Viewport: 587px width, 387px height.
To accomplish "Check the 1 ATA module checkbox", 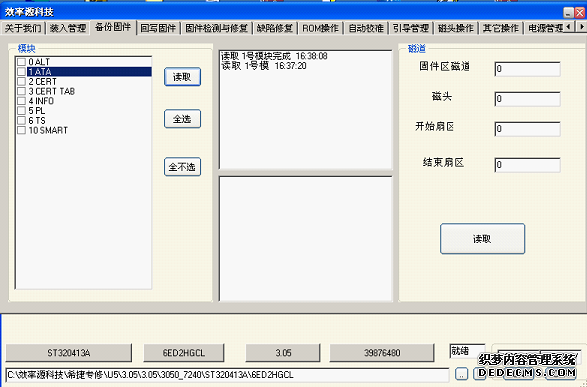I will (21, 71).
